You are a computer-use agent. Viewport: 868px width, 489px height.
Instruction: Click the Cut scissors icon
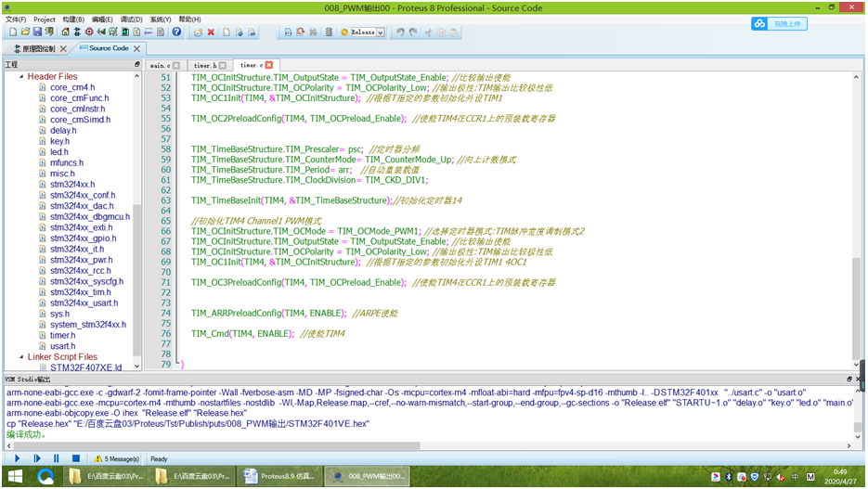(x=428, y=32)
